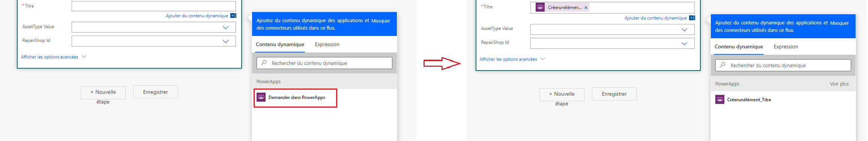The height and width of the screenshot is (141, 868).
Task: Click Enregistrer button in right flow
Action: point(614,94)
